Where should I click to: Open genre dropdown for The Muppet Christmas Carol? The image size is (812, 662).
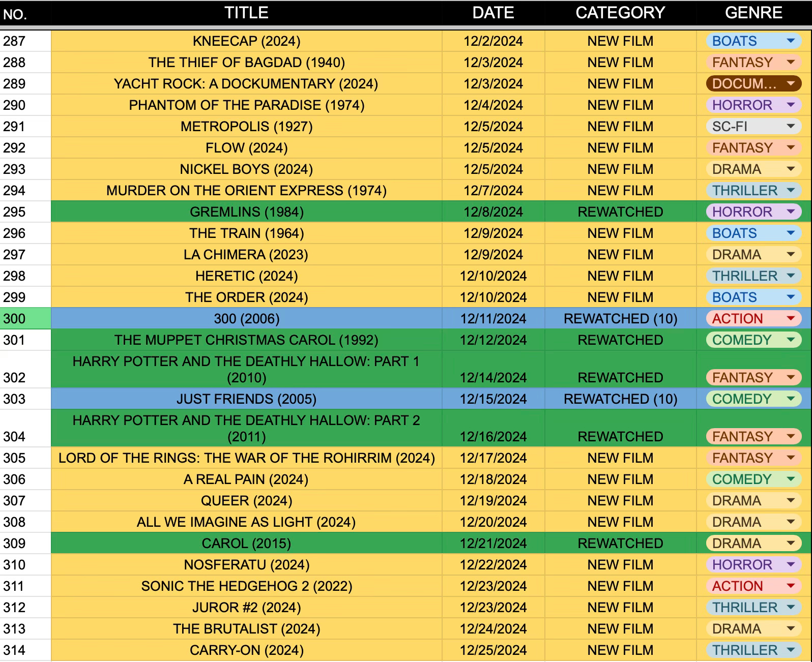coord(753,340)
